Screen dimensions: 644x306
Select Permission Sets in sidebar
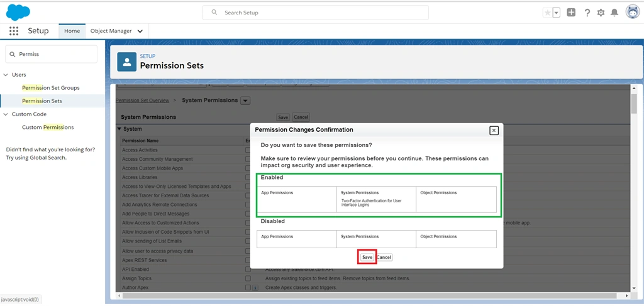[x=42, y=101]
